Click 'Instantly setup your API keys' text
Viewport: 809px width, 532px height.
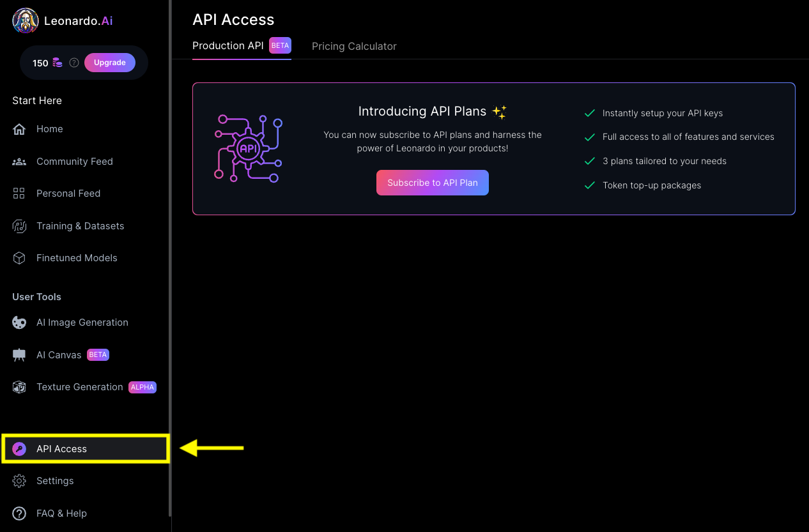tap(663, 113)
